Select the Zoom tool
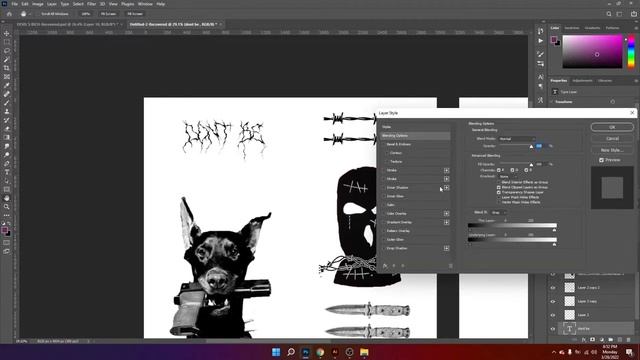The image size is (640, 360). (7, 207)
